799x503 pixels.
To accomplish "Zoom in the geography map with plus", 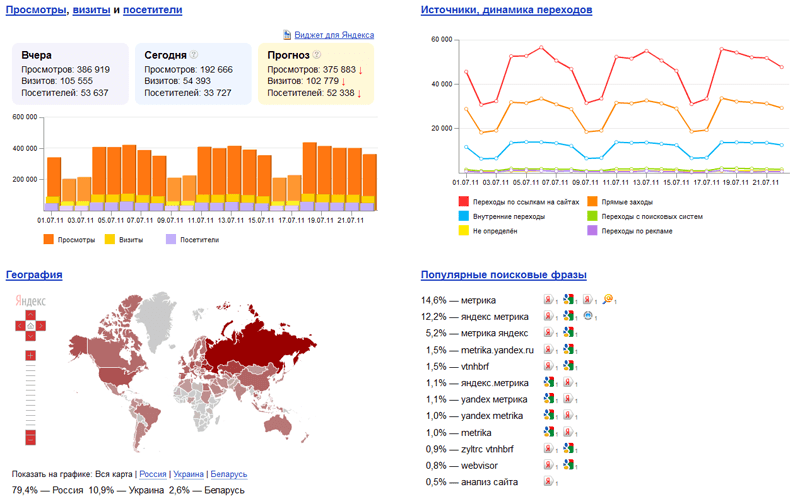I will click(x=31, y=355).
